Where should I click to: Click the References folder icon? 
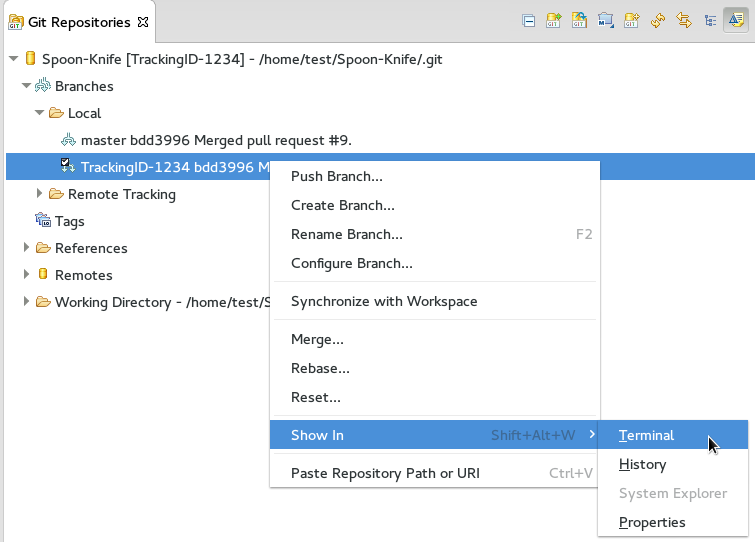pyautogui.click(x=43, y=247)
